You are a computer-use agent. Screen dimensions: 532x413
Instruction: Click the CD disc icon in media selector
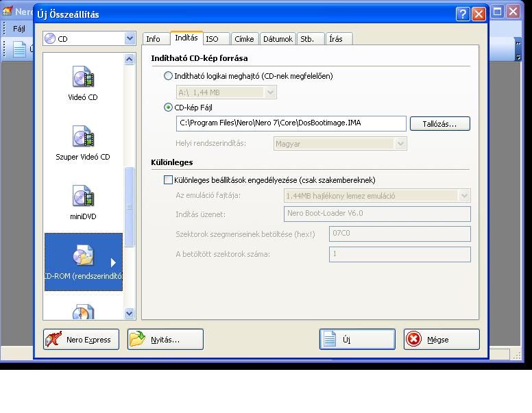point(50,38)
